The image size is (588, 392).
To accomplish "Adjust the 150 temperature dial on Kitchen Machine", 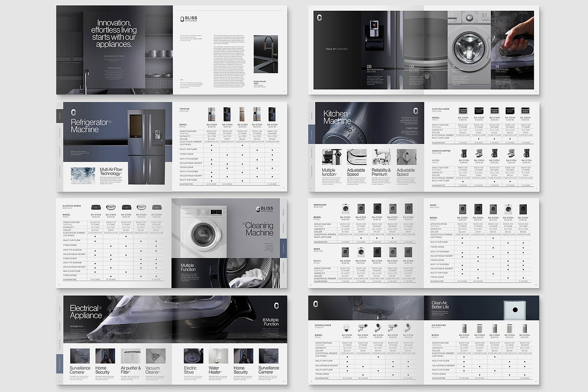I will (348, 130).
